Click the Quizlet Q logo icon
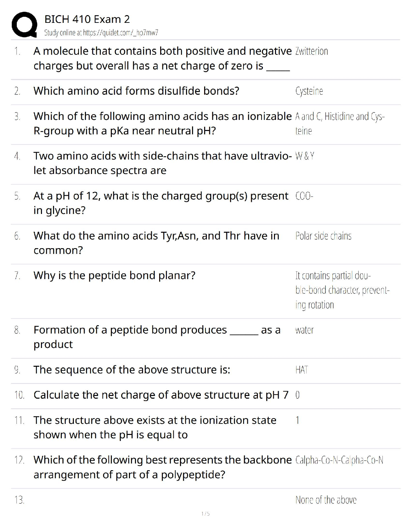Screen dimensions: 411x532 [24, 25]
